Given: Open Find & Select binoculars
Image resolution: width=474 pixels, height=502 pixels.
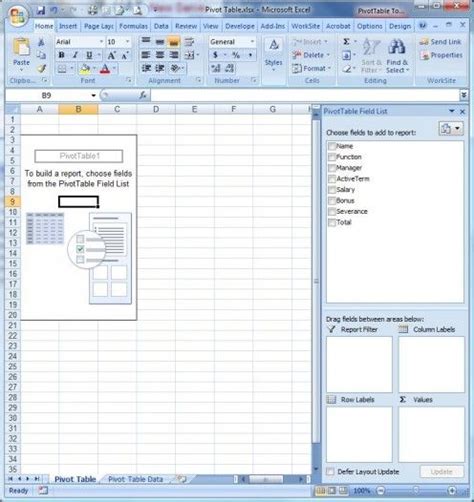Looking at the screenshot, I should (x=396, y=47).
